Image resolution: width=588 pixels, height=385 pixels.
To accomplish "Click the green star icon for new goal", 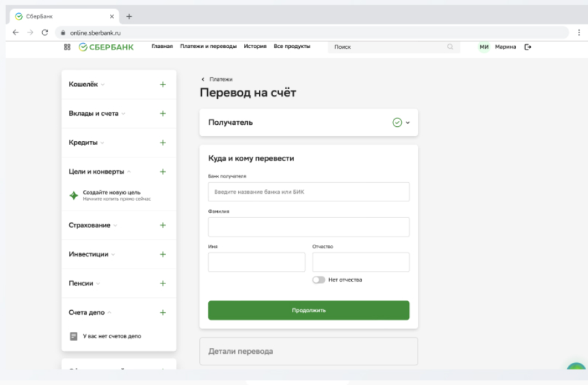I will tap(73, 196).
